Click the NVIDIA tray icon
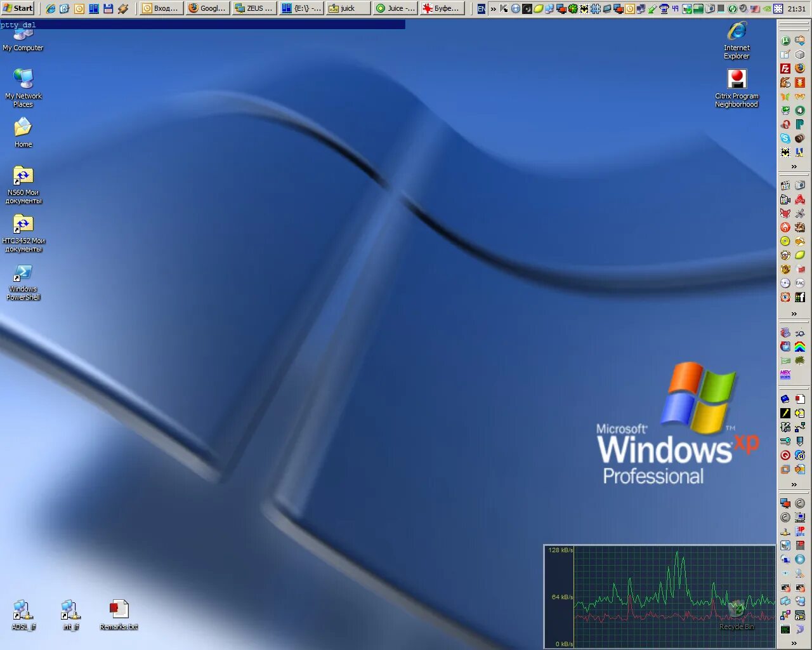This screenshot has height=650, width=812. (767, 9)
